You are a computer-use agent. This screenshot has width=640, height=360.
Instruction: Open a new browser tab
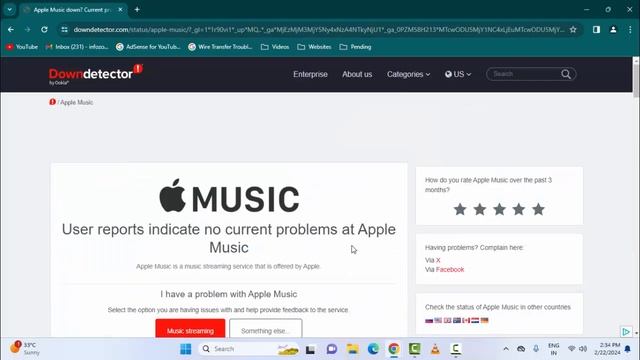(137, 9)
